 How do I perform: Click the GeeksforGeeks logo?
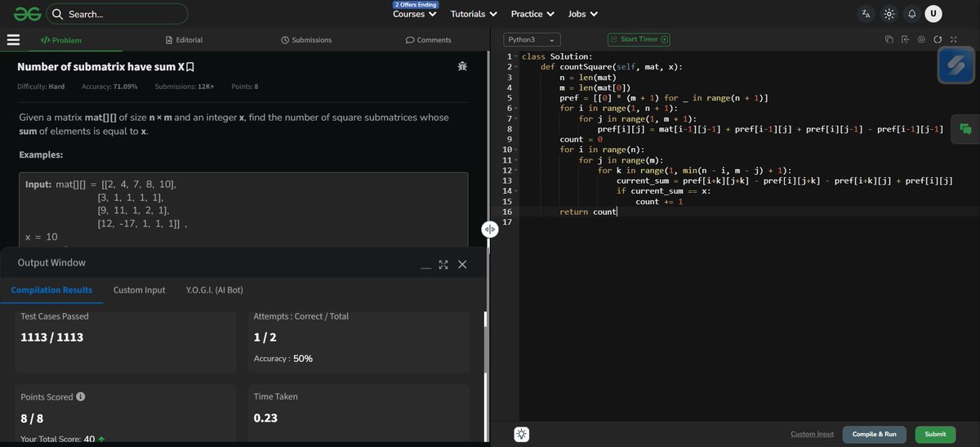point(27,14)
